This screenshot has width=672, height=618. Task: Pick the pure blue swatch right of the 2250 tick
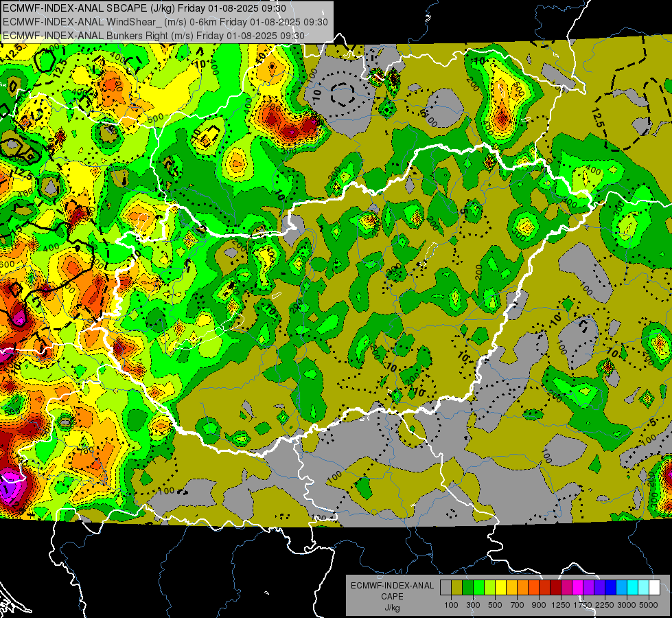611,588
